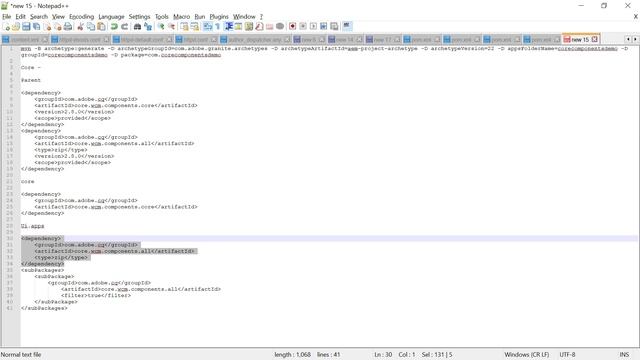Viewport: 640px width, 360px height.
Task: Click the Open file toolbar icon
Action: [x=16, y=27]
